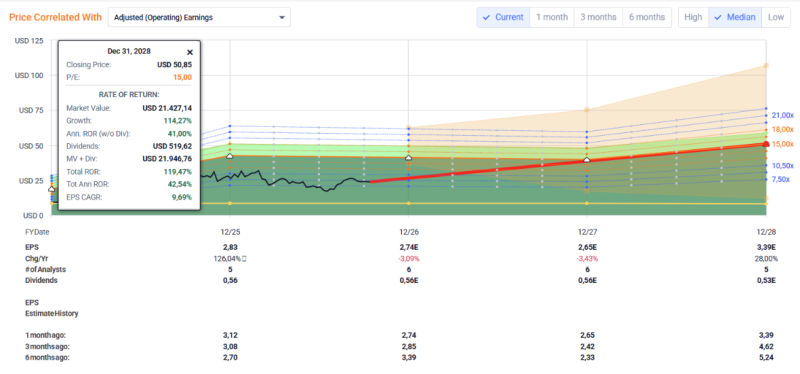Toggle the Median estimate option
The image size is (800, 374).
pyautogui.click(x=735, y=17)
